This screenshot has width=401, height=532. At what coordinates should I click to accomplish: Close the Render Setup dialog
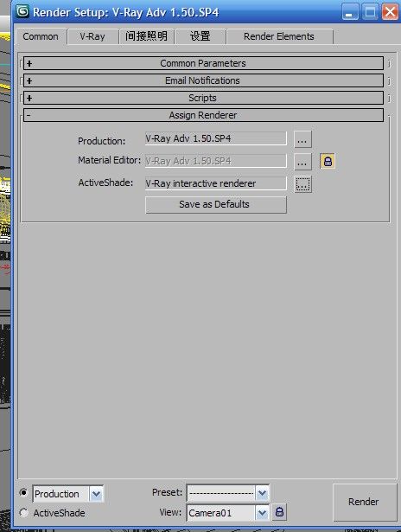point(390,12)
